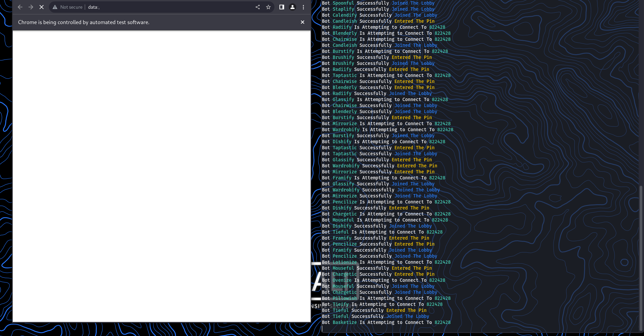The image size is (644, 336).
Task: Click 'Bot Glassify Successfully Entered The Pin' line
Action: pyautogui.click(x=377, y=160)
